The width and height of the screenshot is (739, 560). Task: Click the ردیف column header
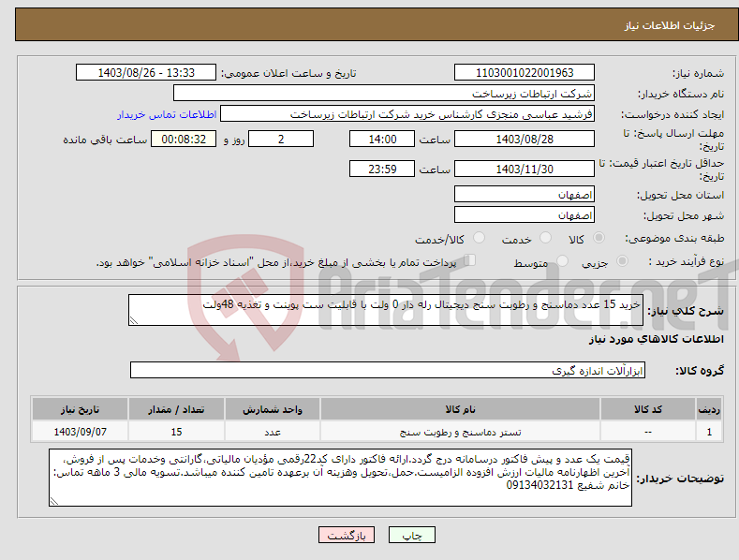(x=709, y=409)
